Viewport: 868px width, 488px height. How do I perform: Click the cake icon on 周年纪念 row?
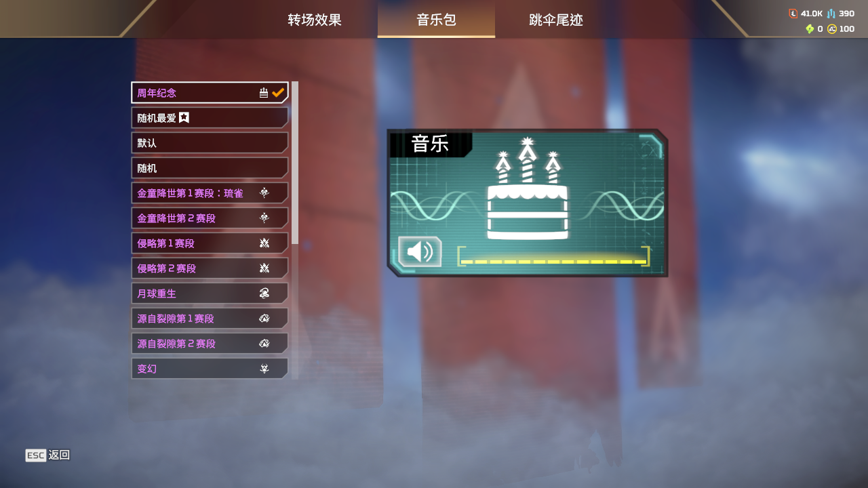[264, 93]
